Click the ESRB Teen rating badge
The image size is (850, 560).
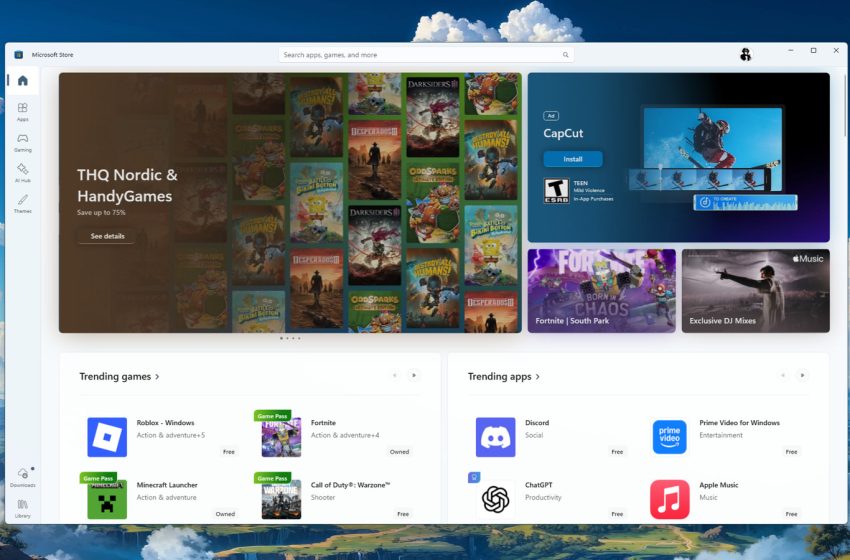tap(556, 191)
